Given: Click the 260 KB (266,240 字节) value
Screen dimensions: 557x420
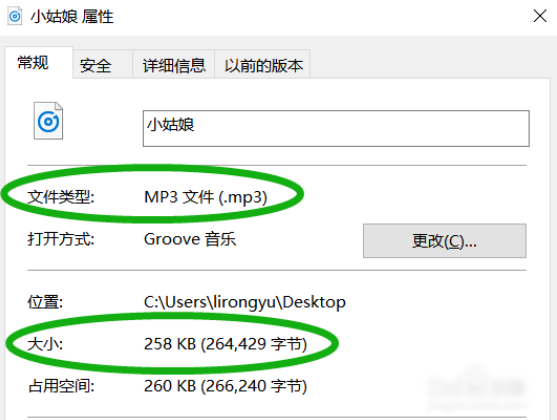Looking at the screenshot, I should 225,386.
